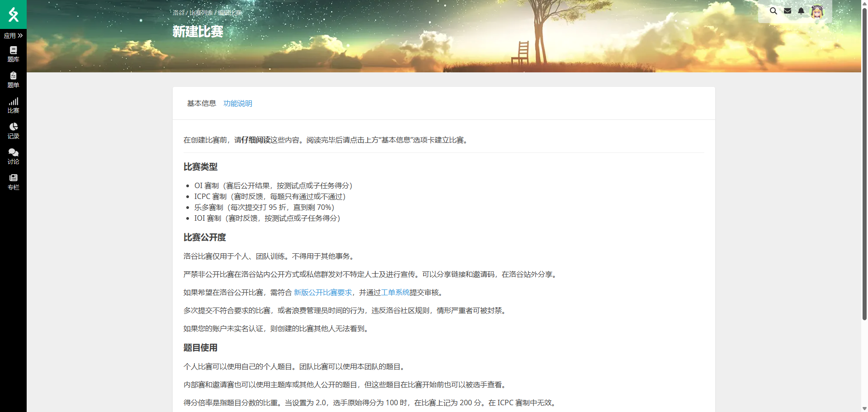
Task: Open the notification bell icon
Action: pos(801,11)
